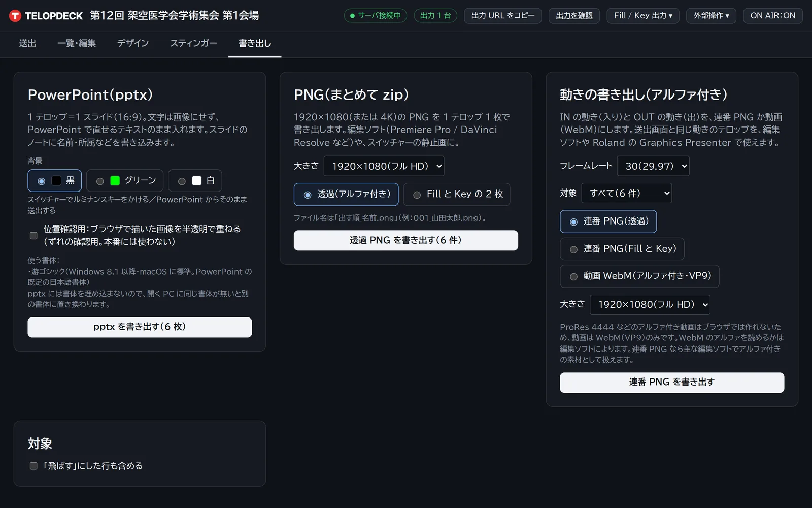Image resolution: width=812 pixels, height=508 pixels.
Task: Click the event title 第12回 架空医学会学術集会 第1会場
Action: tap(175, 16)
